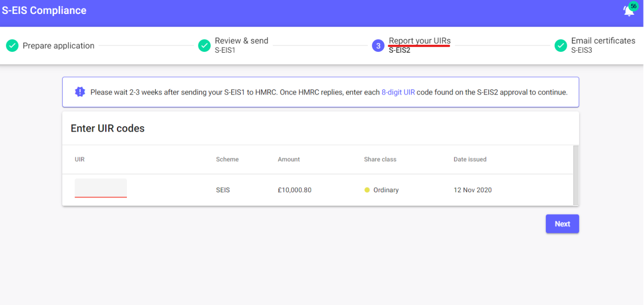Click the Enter UIR codes heading

point(108,129)
